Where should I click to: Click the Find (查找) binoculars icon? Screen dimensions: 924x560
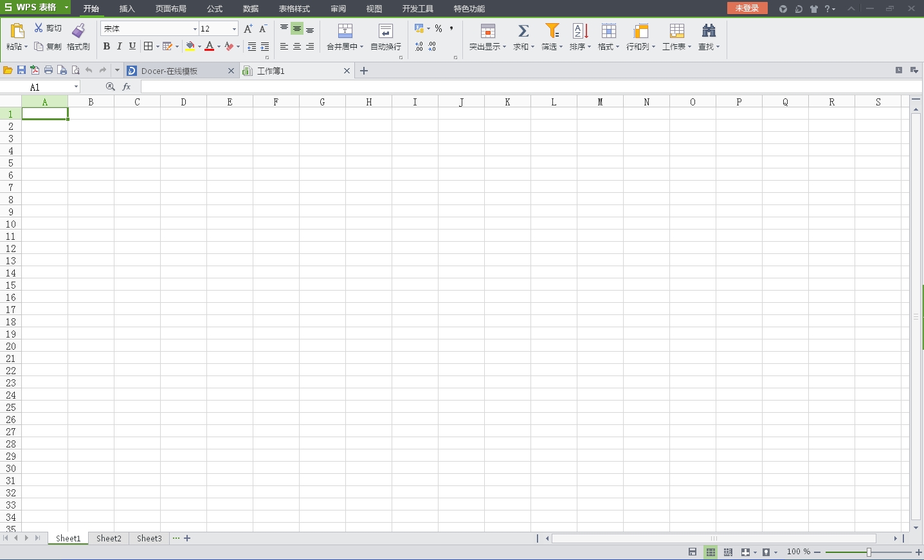(709, 31)
